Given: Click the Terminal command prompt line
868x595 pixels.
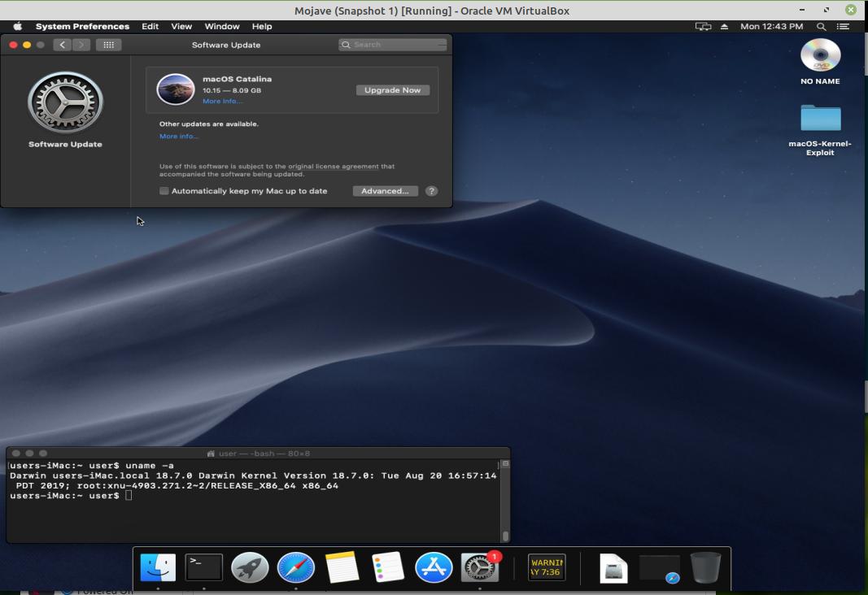Looking at the screenshot, I should (x=71, y=496).
